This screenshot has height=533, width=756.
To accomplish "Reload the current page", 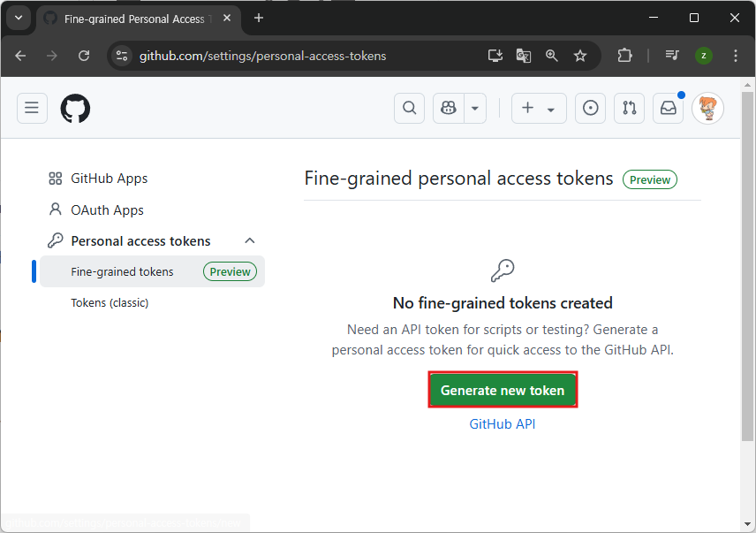I will tap(84, 56).
